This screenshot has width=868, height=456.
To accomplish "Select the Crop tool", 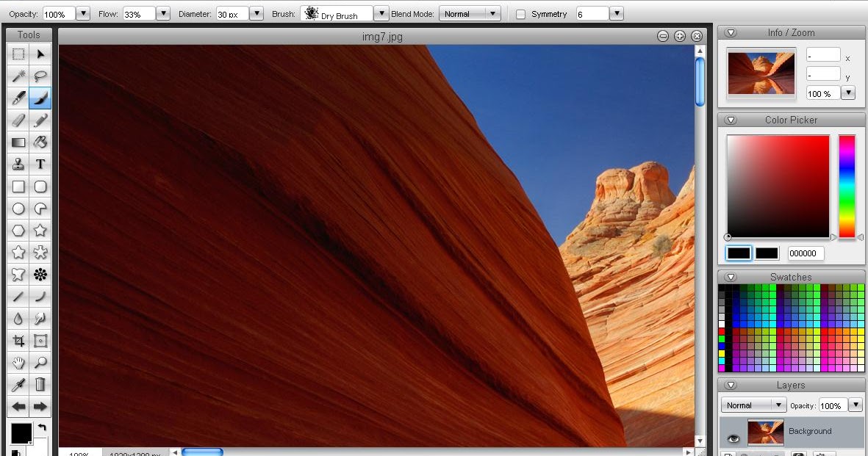I will click(x=18, y=340).
